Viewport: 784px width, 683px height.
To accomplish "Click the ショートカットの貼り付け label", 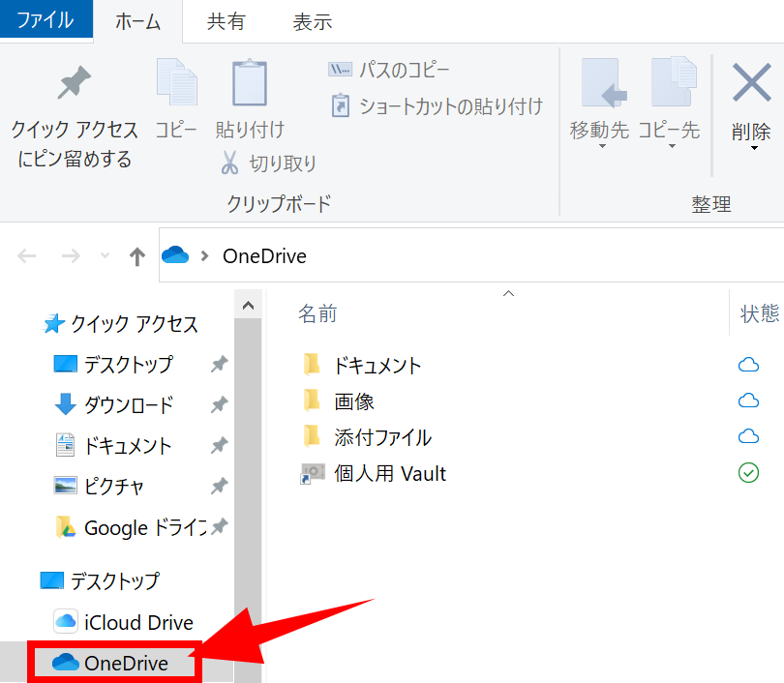I will tap(451, 105).
